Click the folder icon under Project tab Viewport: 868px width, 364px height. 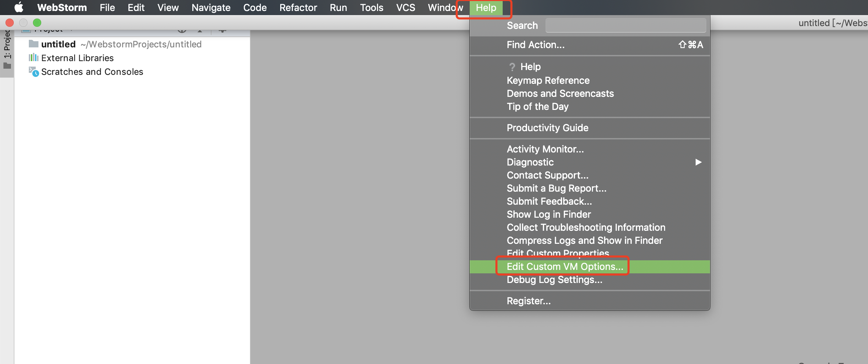pyautogui.click(x=7, y=66)
